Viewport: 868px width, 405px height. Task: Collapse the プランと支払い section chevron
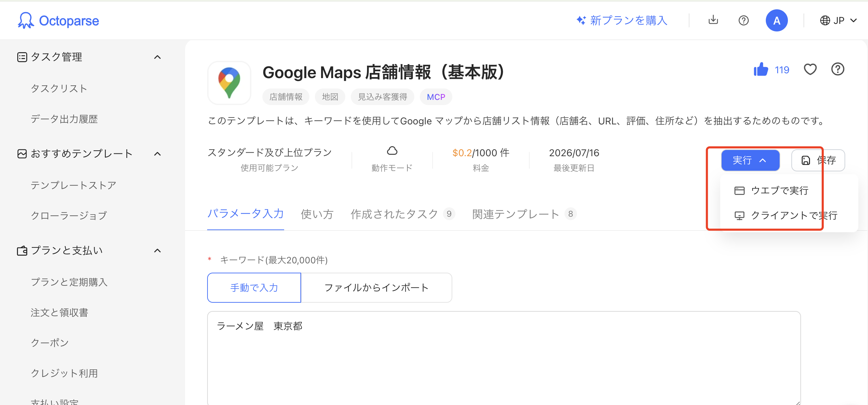157,251
